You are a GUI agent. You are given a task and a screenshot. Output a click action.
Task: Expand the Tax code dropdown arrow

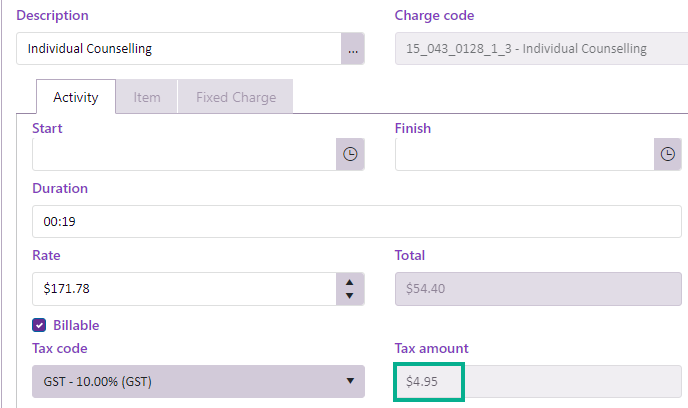coord(349,381)
